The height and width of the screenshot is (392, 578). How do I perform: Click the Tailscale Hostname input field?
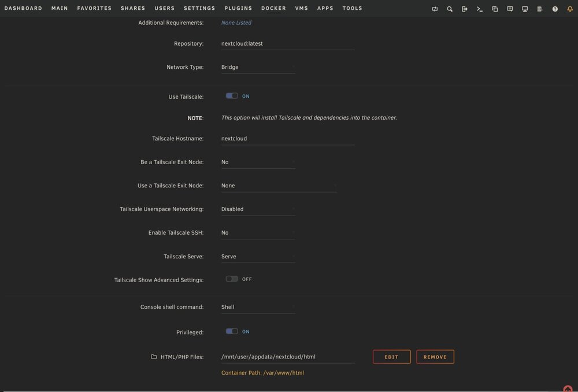[x=287, y=139]
